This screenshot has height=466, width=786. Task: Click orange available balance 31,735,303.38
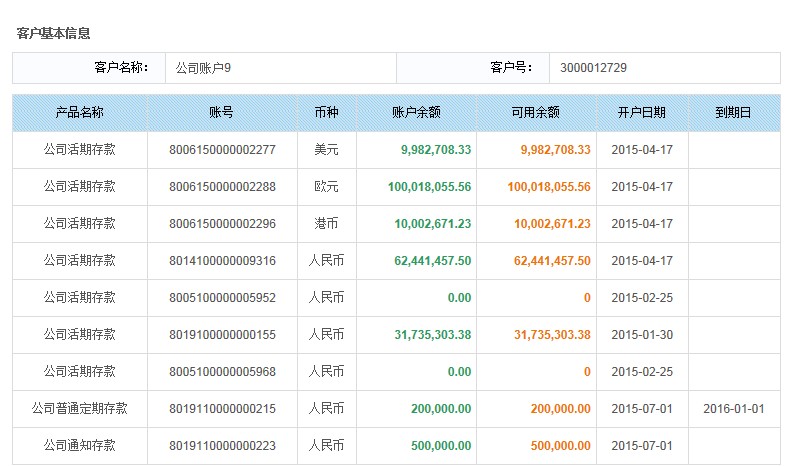(552, 335)
